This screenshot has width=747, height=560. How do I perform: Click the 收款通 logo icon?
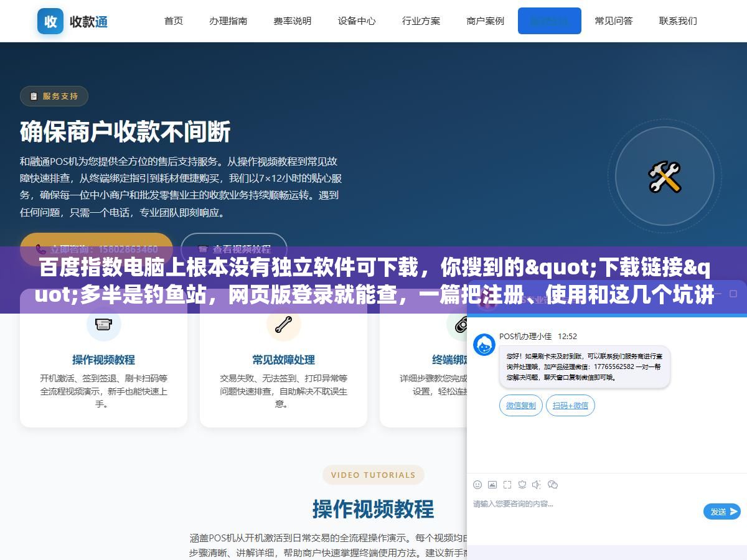(50, 21)
